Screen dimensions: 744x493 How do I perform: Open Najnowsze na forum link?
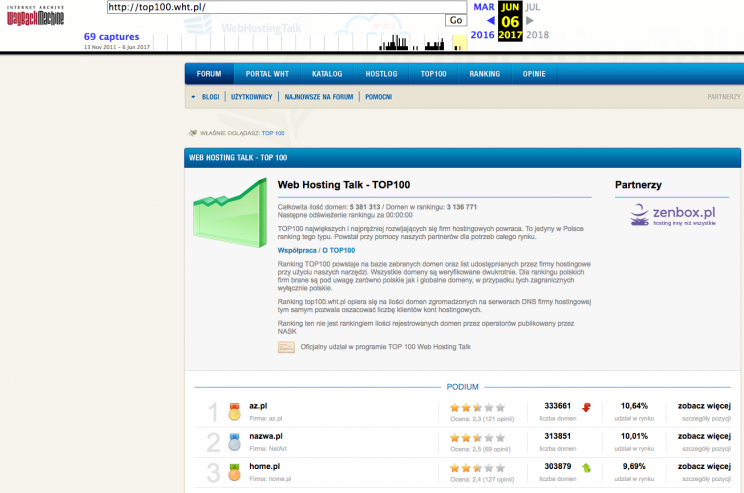coord(319,97)
